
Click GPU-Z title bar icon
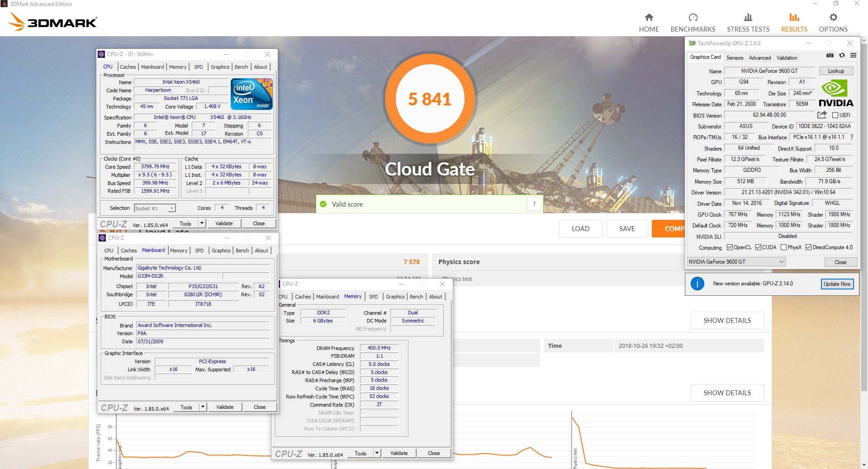(x=692, y=43)
